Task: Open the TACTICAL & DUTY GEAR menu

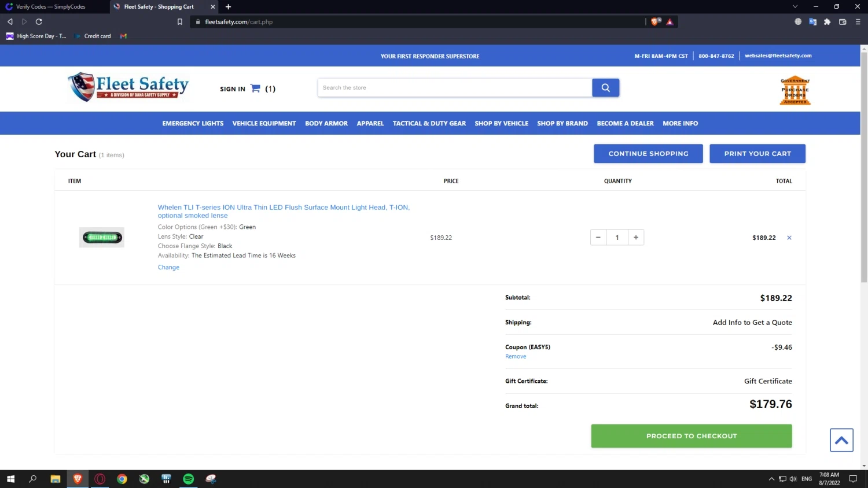Action: click(429, 123)
